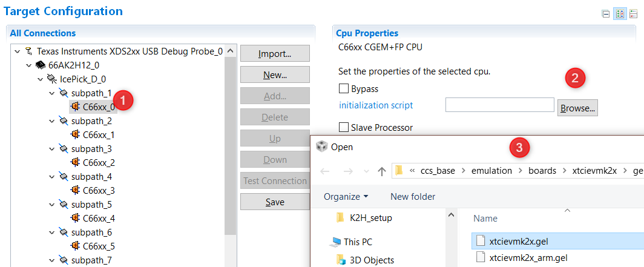
Task: Collapse the subpath_1 tree node
Action: tap(51, 93)
